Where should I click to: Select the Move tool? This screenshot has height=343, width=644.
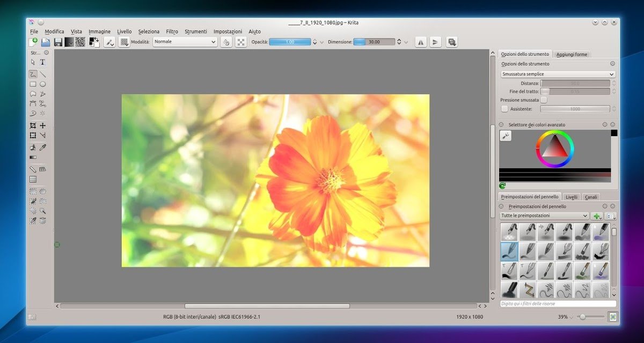42,125
